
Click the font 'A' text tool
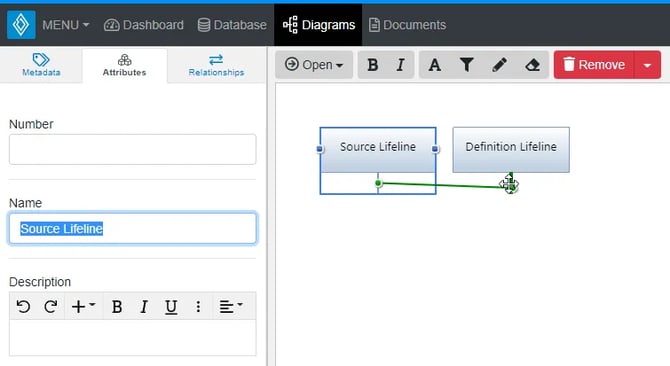pyautogui.click(x=435, y=65)
